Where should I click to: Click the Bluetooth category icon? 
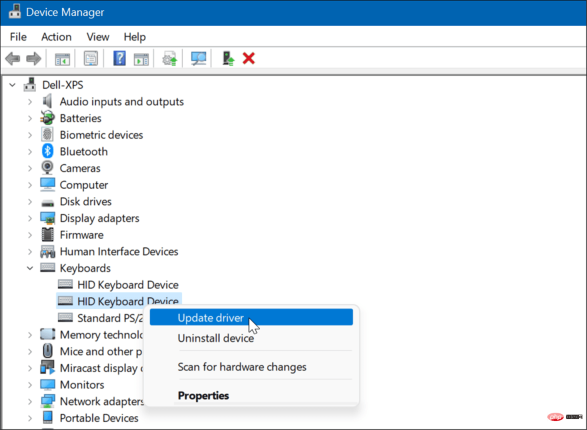point(47,151)
